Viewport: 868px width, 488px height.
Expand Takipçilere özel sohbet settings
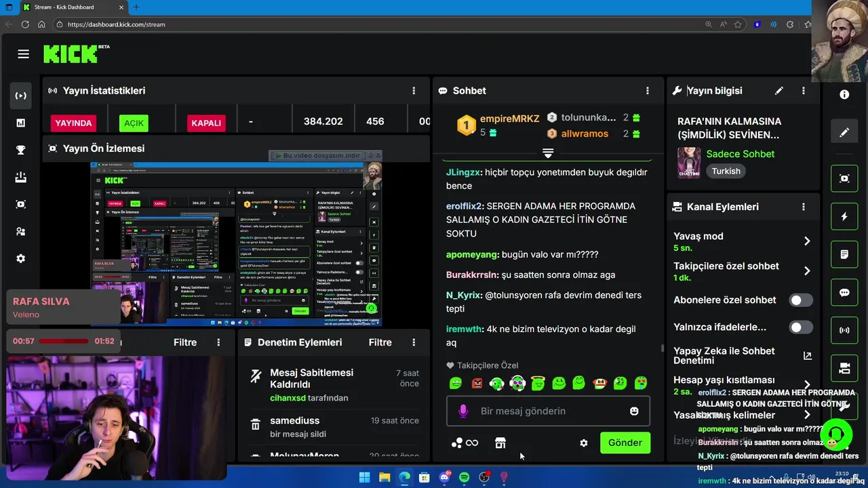tap(807, 271)
